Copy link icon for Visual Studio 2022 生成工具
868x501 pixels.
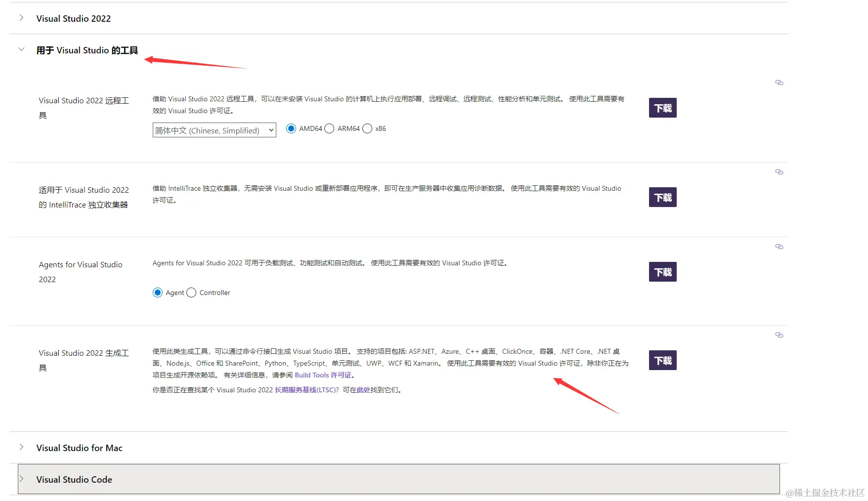pyautogui.click(x=779, y=335)
